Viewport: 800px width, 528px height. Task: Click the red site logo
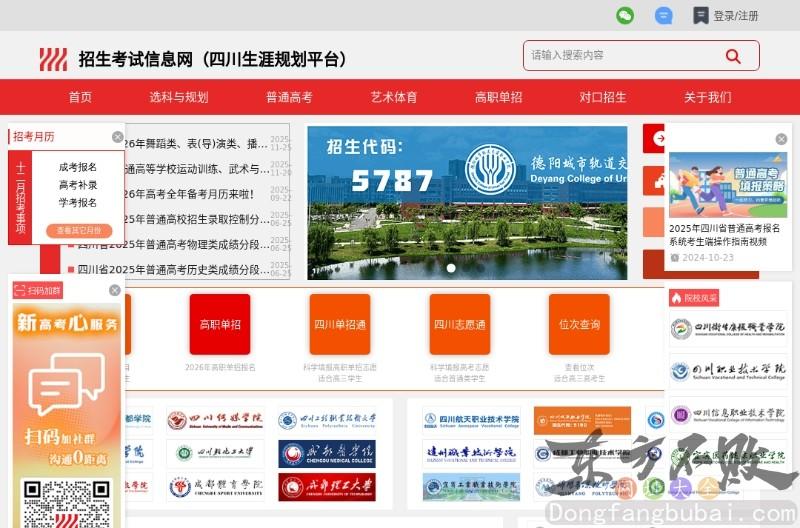pyautogui.click(x=53, y=59)
